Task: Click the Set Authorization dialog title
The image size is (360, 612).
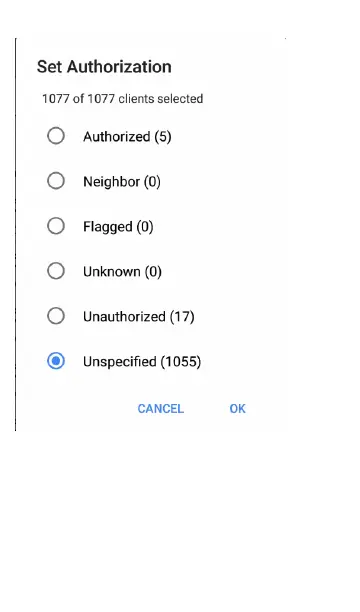Action: click(x=104, y=67)
